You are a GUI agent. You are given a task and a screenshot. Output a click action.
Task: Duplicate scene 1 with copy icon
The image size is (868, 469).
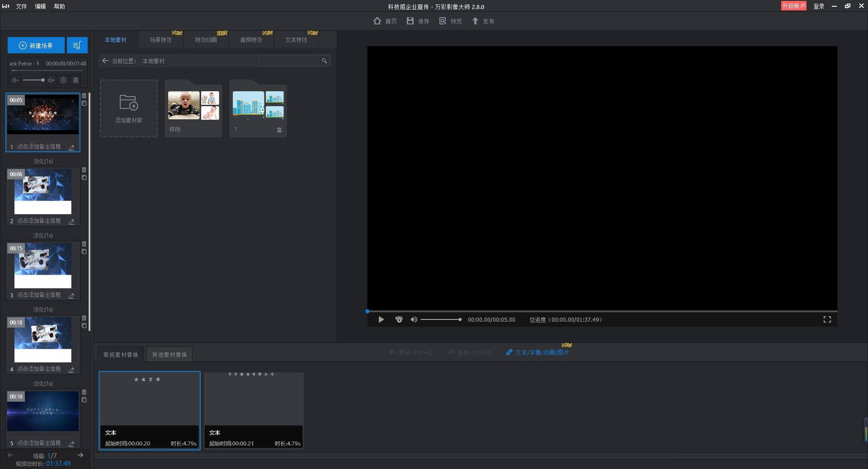tap(84, 103)
